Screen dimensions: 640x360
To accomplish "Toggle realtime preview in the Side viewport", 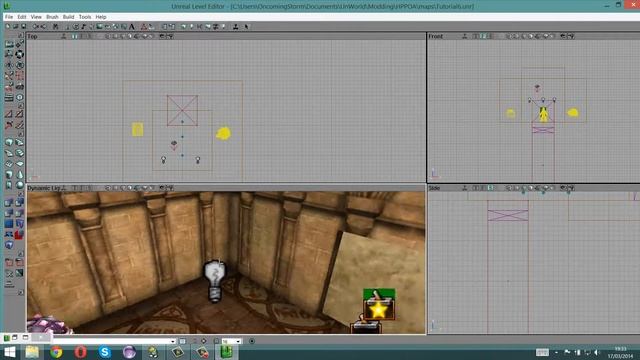I will [x=464, y=188].
